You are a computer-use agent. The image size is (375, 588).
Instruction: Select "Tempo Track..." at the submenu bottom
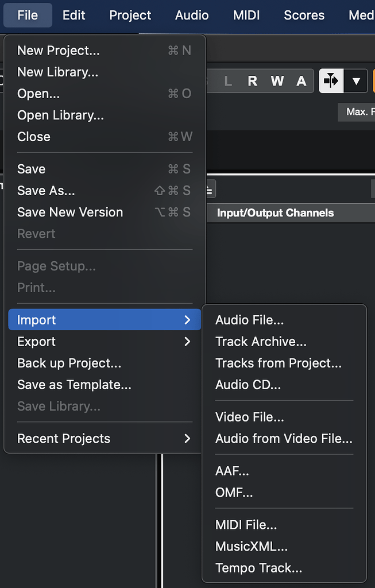pyautogui.click(x=258, y=567)
